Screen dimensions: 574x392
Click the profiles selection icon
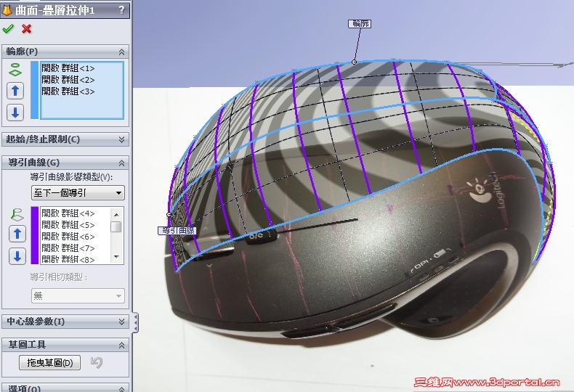(x=15, y=70)
